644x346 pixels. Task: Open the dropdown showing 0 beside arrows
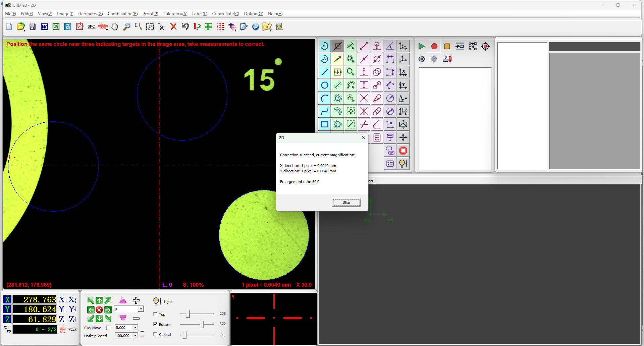pos(141,309)
